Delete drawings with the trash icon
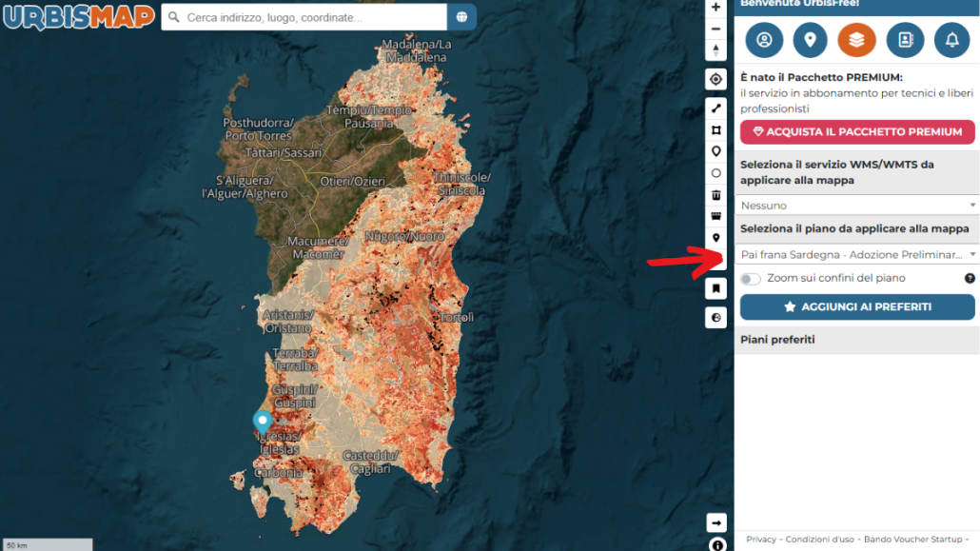 pos(715,195)
